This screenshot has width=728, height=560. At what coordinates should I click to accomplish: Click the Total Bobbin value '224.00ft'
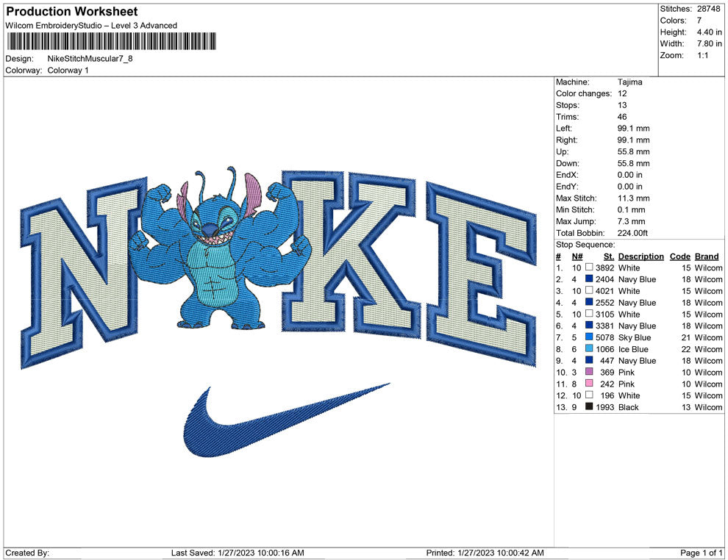632,233
